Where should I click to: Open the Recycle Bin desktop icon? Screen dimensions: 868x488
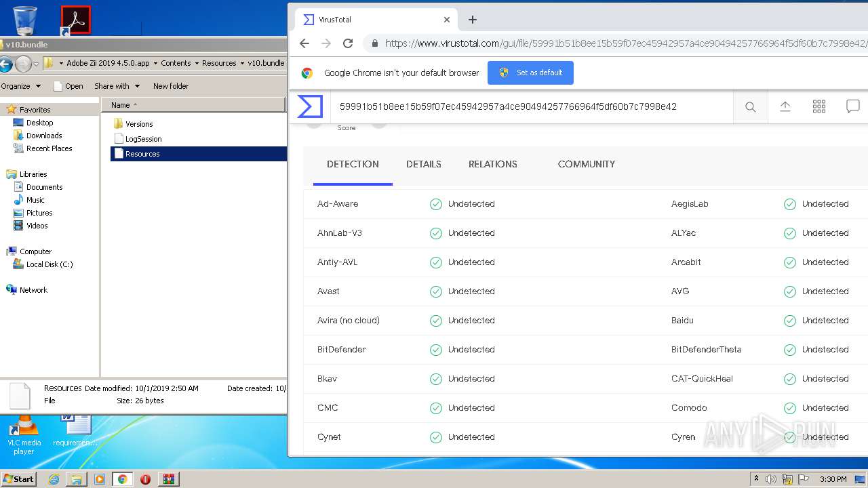[25, 20]
